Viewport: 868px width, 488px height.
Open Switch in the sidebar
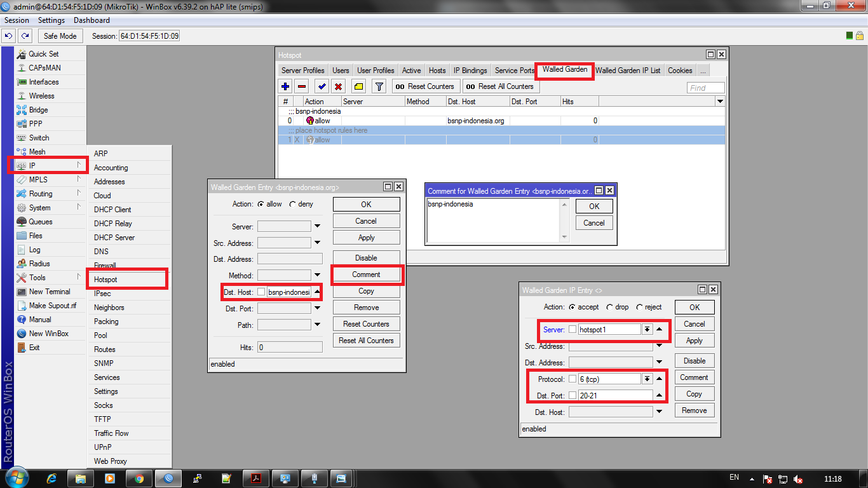pyautogui.click(x=39, y=138)
